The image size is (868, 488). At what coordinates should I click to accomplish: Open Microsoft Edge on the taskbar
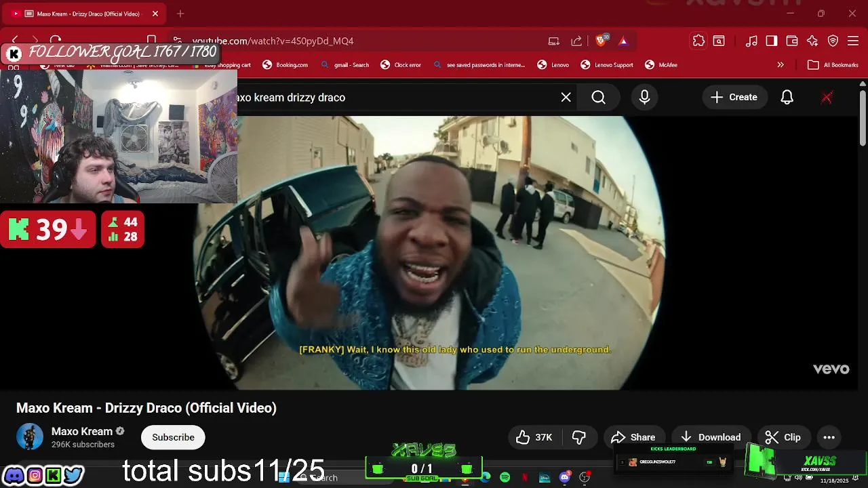[x=486, y=477]
